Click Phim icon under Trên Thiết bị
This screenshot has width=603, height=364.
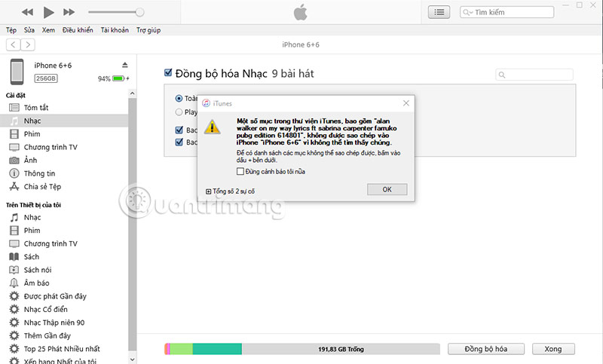click(14, 231)
